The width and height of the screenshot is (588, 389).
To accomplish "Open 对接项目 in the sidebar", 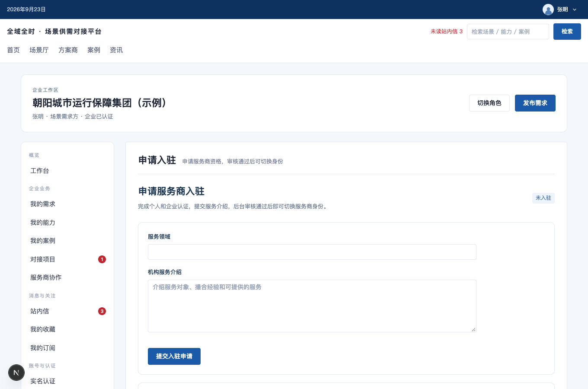I will (67, 259).
